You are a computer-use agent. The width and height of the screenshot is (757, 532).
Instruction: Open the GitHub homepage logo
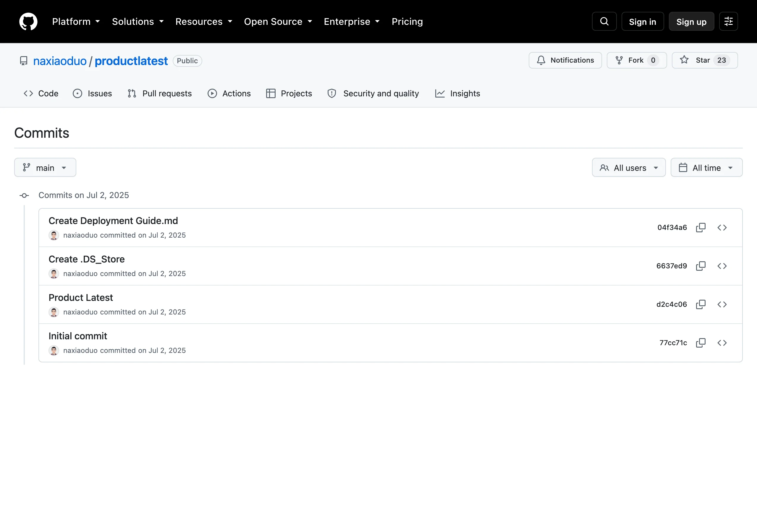tap(28, 21)
